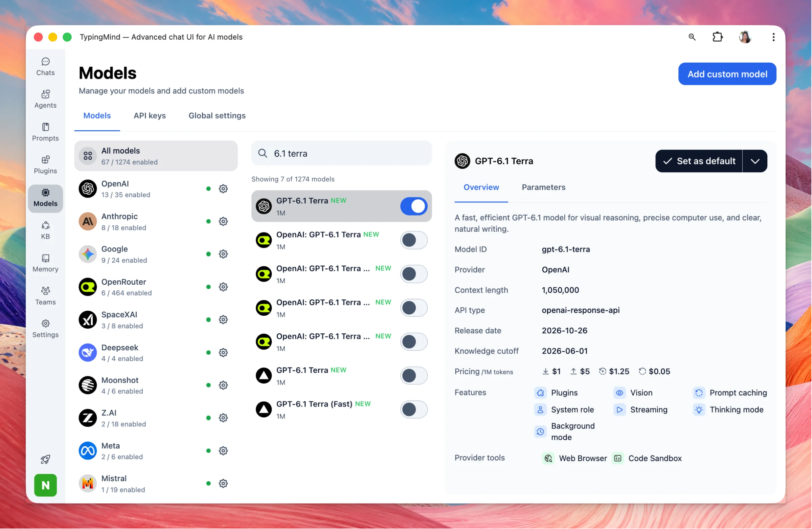The width and height of the screenshot is (812, 529).
Task: Enable the OpenAI: GPT-6.1 Terra toggle
Action: [x=414, y=240]
